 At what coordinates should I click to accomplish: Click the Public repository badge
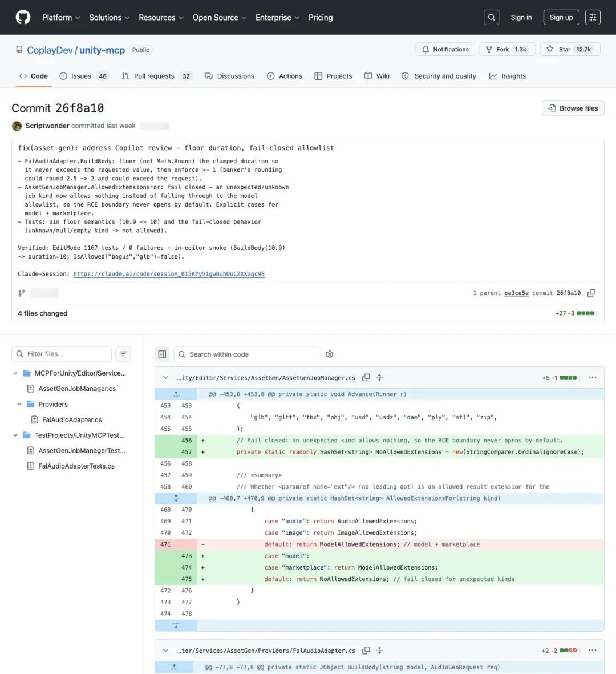pyautogui.click(x=140, y=50)
